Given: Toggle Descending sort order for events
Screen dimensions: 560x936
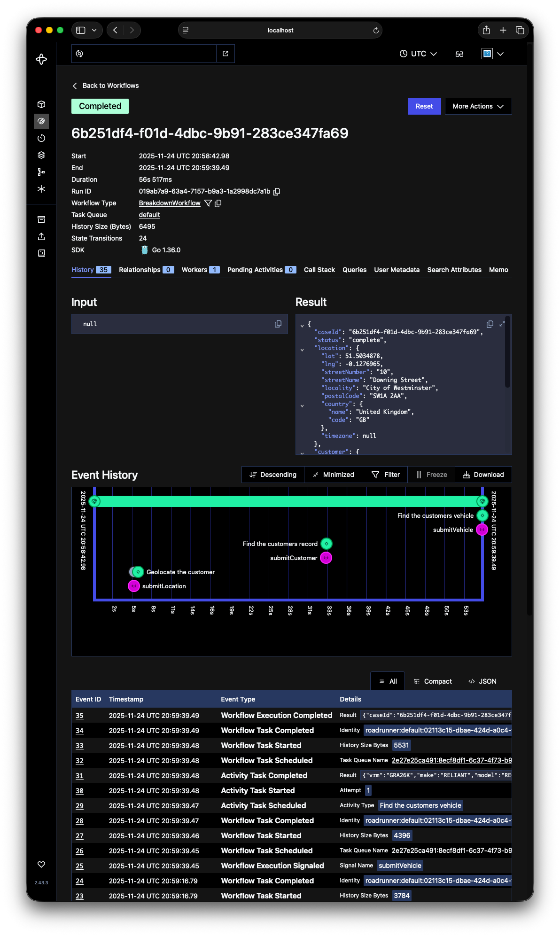Looking at the screenshot, I should point(273,475).
